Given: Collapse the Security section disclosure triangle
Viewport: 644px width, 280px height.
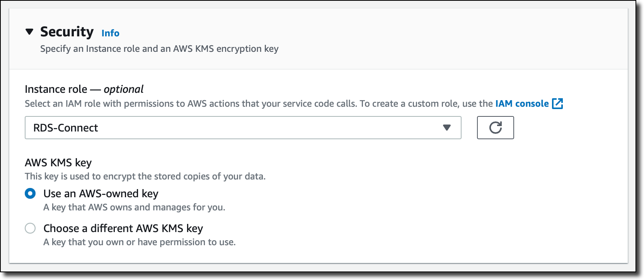Looking at the screenshot, I should (x=29, y=32).
